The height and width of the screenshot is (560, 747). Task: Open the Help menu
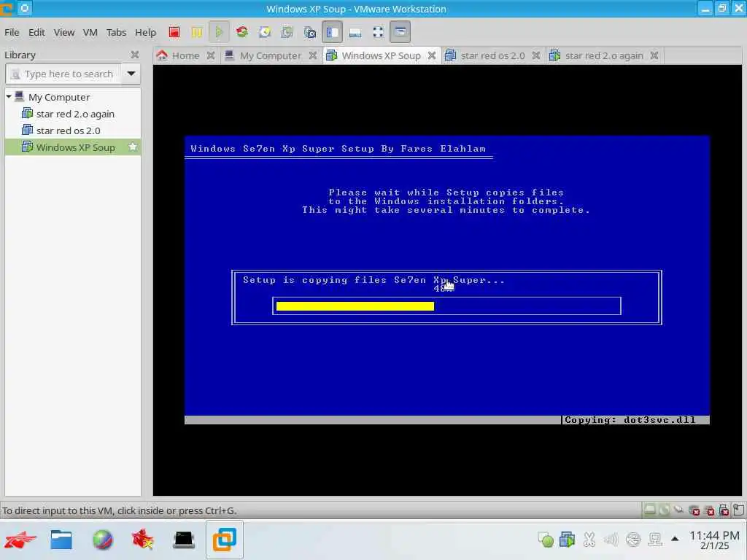(145, 32)
